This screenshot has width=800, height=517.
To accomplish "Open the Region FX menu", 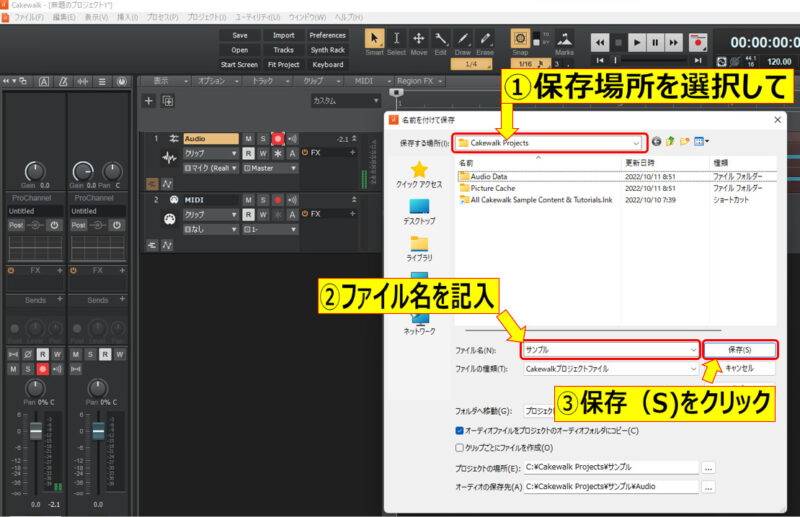I will [x=419, y=81].
